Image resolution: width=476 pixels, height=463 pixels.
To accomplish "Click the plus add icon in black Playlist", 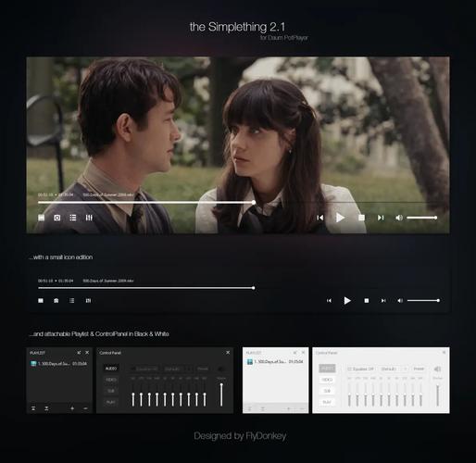I will coord(72,408).
